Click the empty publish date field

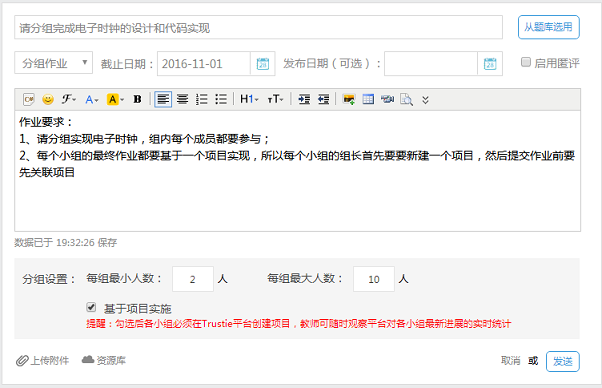[431, 64]
